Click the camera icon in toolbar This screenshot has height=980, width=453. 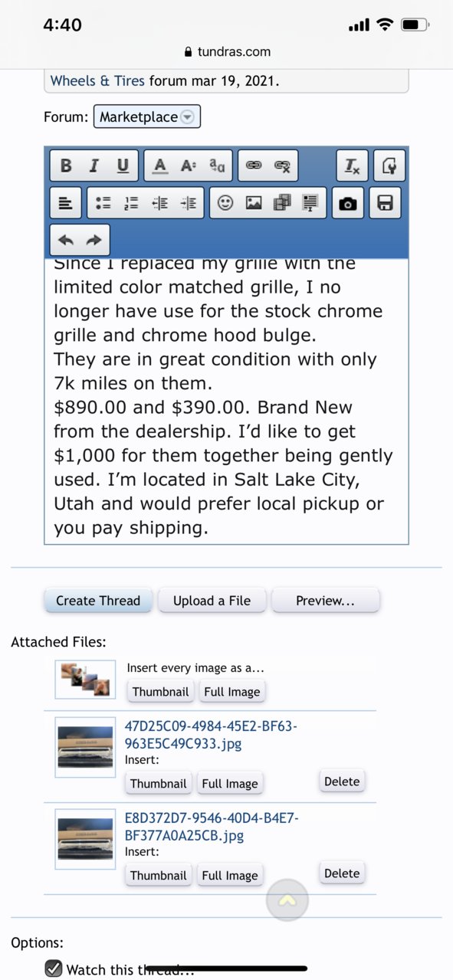tap(348, 203)
